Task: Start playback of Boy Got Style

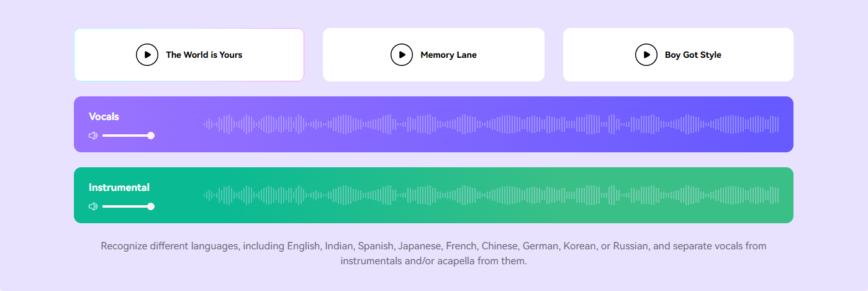Action: tap(646, 55)
